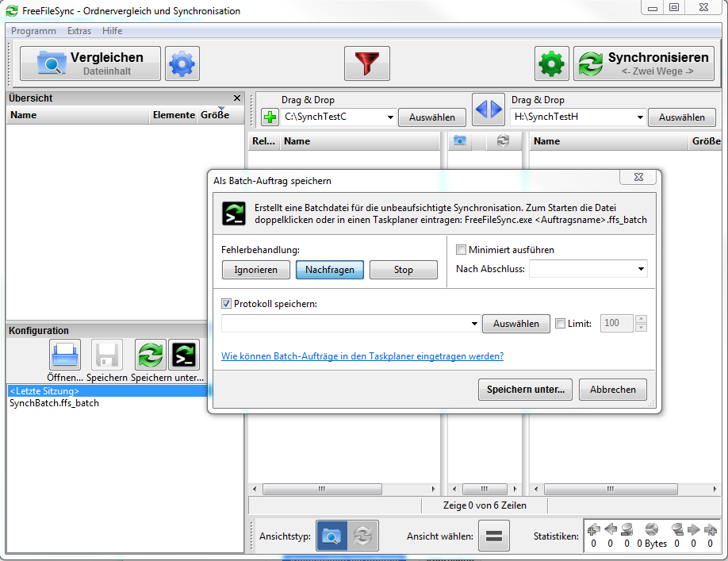Click Auswählen for left folder
Image resolution: width=728 pixels, height=561 pixels.
pyautogui.click(x=431, y=117)
